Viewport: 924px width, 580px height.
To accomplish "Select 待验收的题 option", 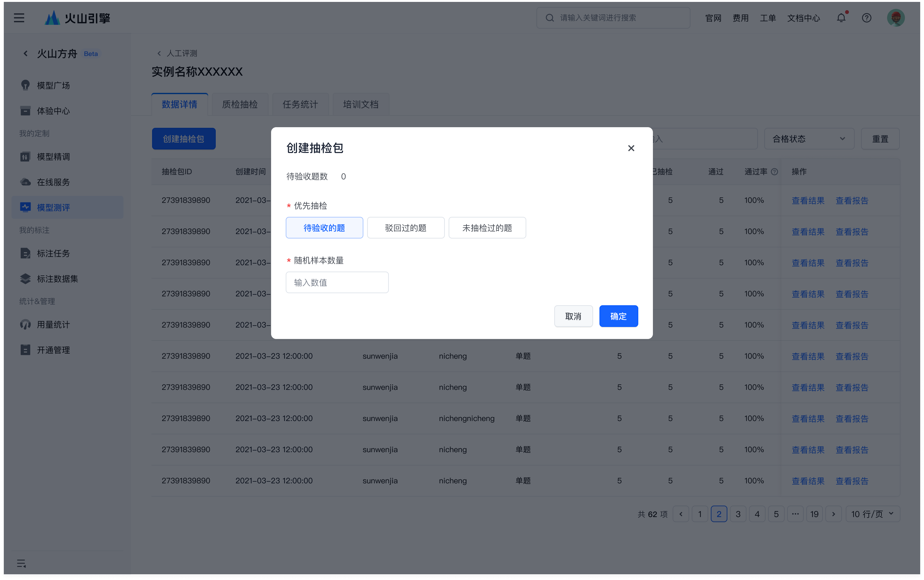I will pyautogui.click(x=324, y=228).
